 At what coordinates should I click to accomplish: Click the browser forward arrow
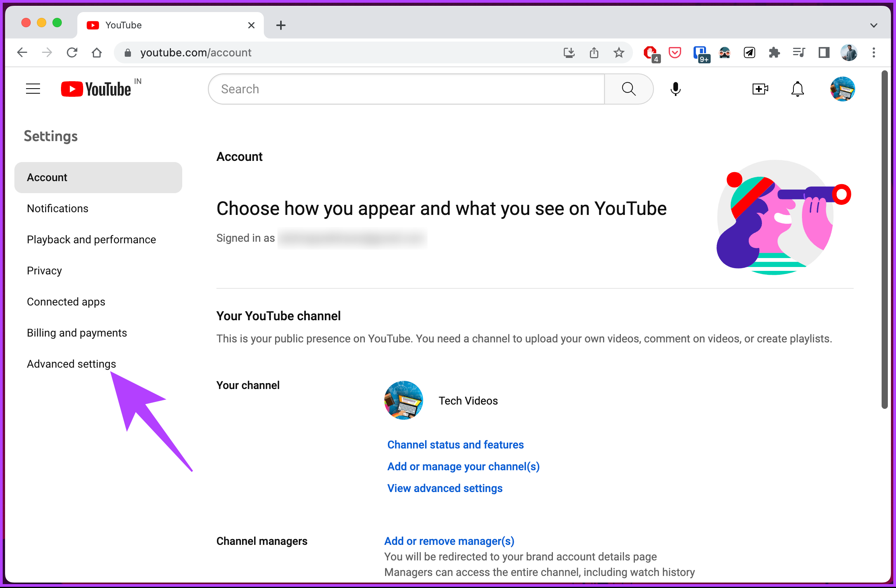coord(47,52)
